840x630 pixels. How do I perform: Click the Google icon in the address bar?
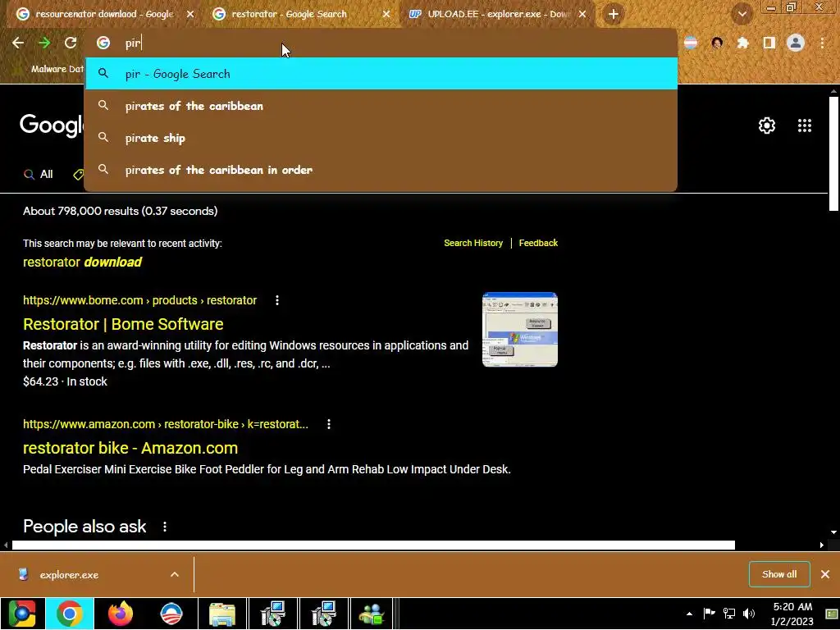pyautogui.click(x=103, y=43)
